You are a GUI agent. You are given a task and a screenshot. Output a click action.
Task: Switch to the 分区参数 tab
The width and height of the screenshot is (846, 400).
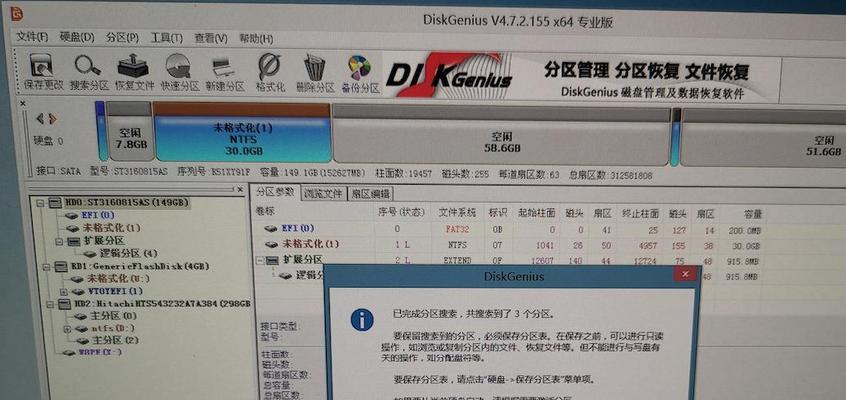275,192
